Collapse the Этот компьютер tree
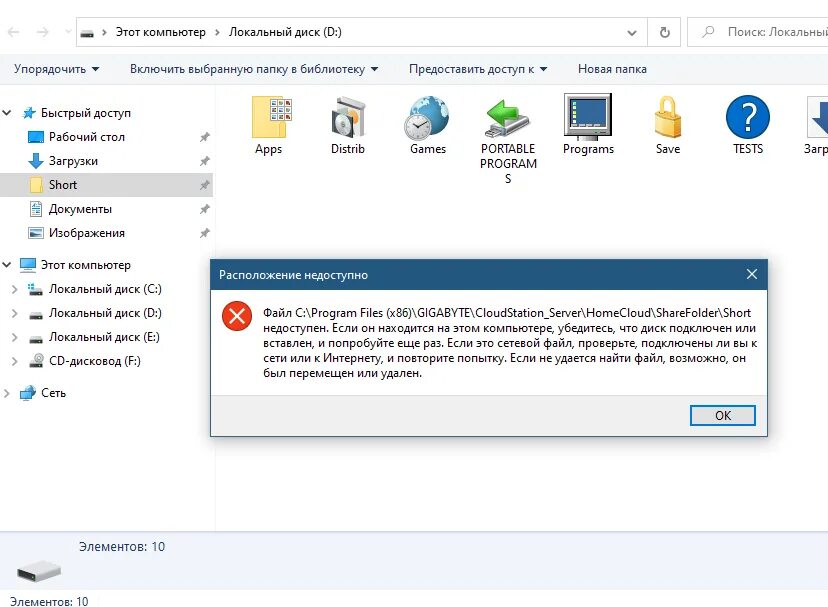Viewport: 828px width, 607px height. [7, 265]
